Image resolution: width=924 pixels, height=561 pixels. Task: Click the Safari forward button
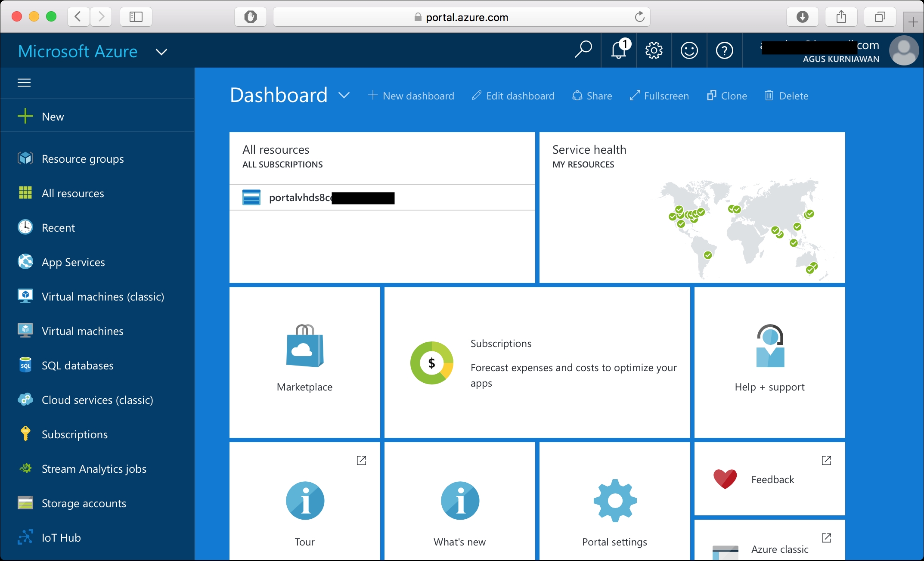coord(101,17)
